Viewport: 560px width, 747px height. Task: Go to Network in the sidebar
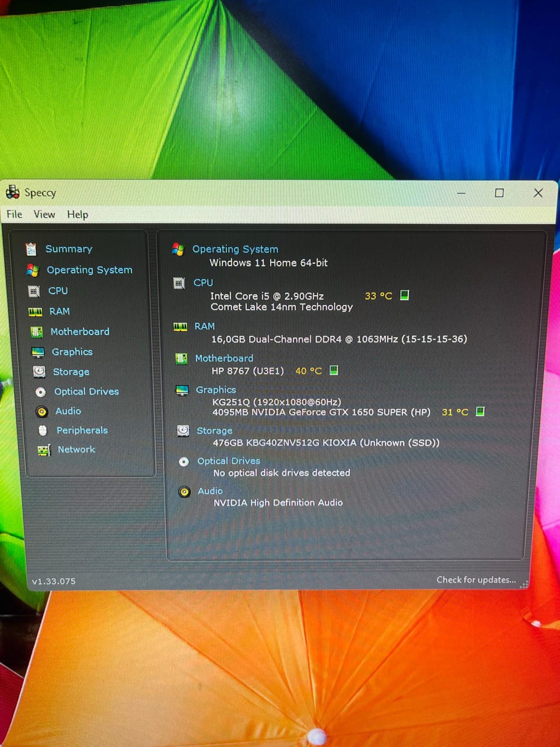tap(76, 449)
